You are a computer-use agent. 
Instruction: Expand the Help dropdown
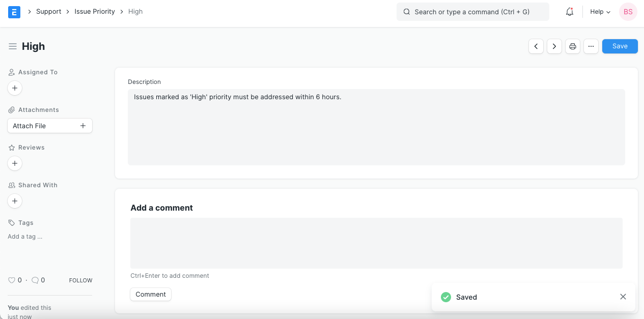pos(600,12)
